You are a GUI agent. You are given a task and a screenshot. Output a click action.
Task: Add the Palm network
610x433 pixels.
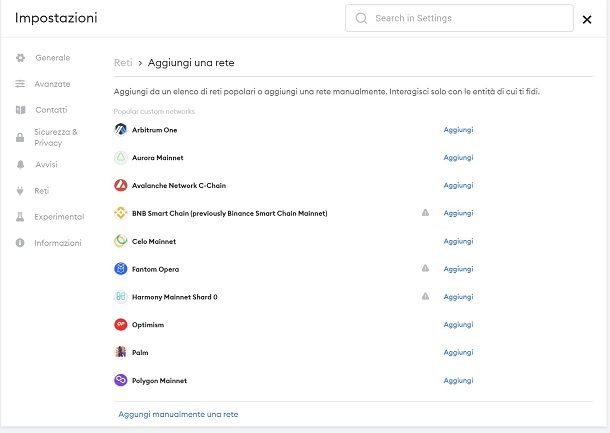click(x=458, y=352)
